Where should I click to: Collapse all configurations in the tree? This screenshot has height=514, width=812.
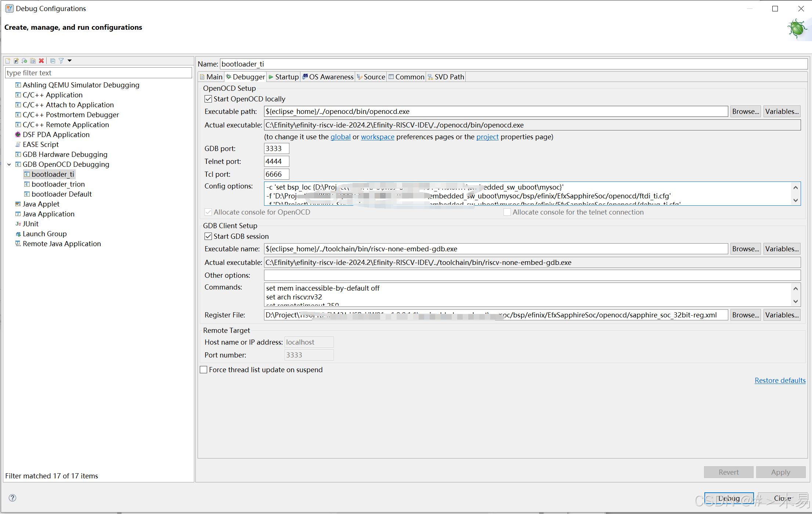[53, 61]
